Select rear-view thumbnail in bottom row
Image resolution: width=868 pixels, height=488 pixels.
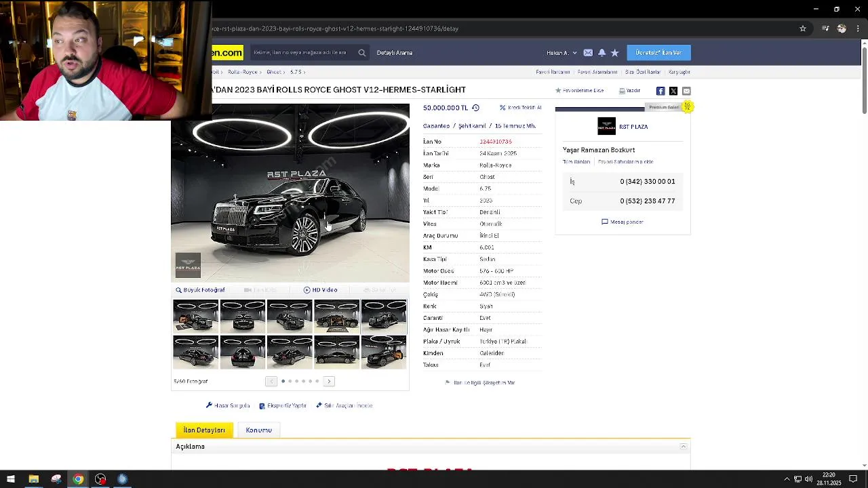tap(243, 352)
